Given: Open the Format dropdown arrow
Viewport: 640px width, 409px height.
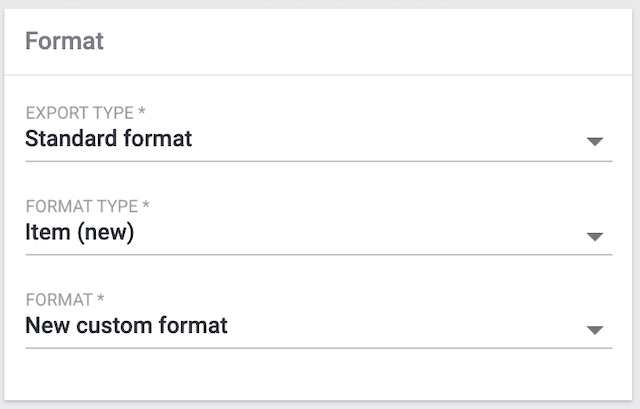Looking at the screenshot, I should (595, 329).
